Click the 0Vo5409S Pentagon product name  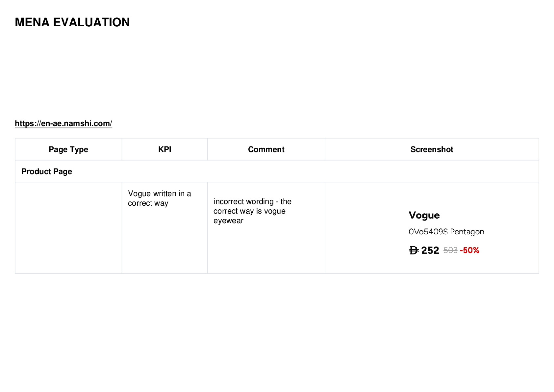point(446,232)
